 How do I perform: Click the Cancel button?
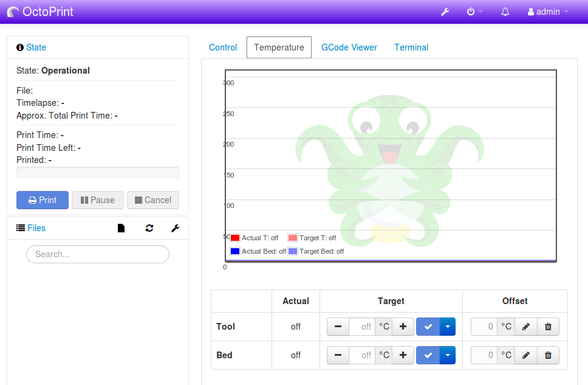pos(153,200)
